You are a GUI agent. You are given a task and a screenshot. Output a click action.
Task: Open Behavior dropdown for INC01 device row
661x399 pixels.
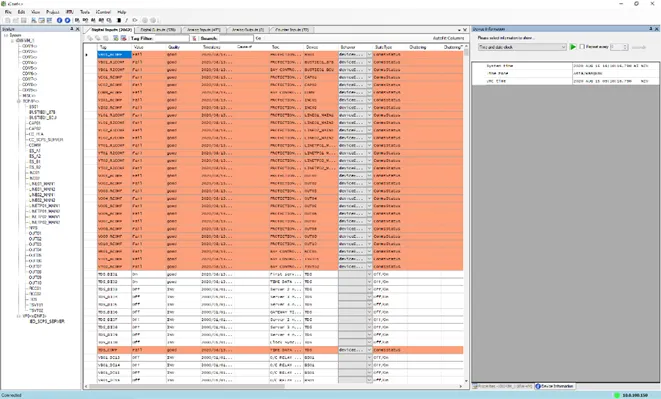click(369, 100)
